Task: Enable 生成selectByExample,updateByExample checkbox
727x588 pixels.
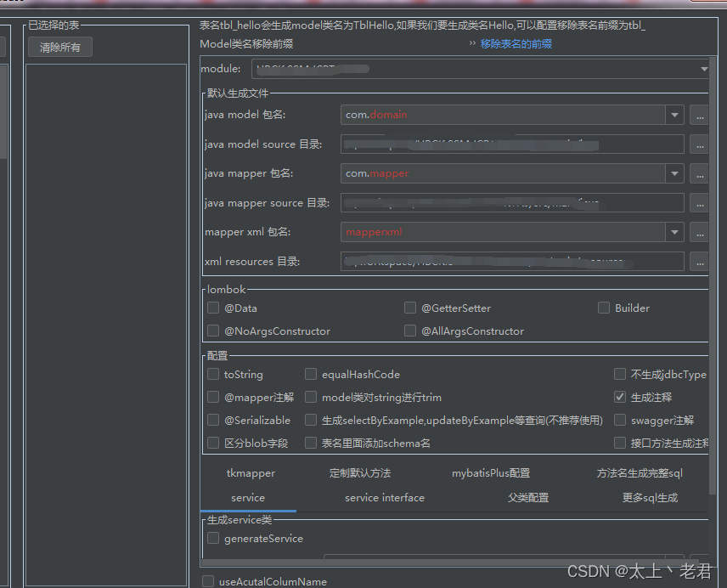Action: point(311,420)
